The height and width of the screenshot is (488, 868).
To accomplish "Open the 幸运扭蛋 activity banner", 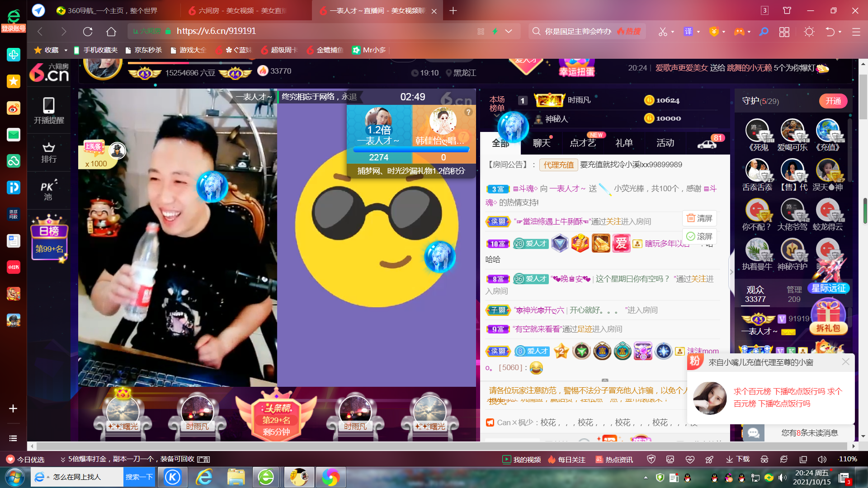I will pyautogui.click(x=576, y=68).
